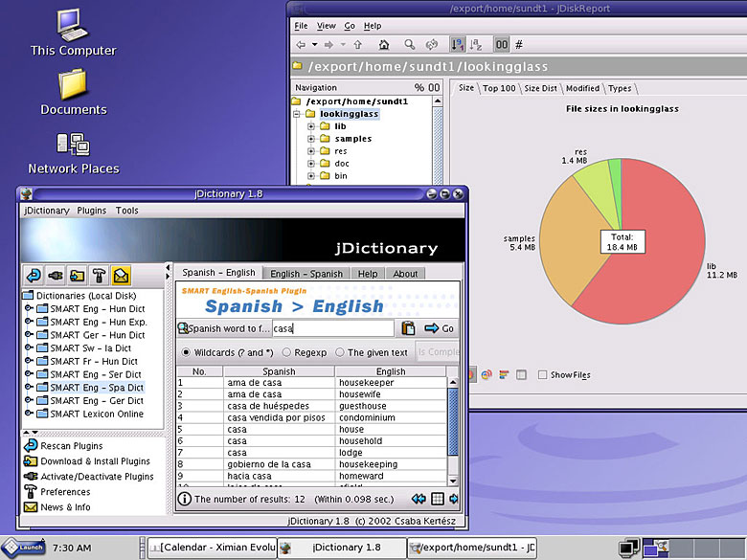Open the Documents desktop folder
Image resolution: width=747 pixels, height=560 pixels.
[x=73, y=93]
